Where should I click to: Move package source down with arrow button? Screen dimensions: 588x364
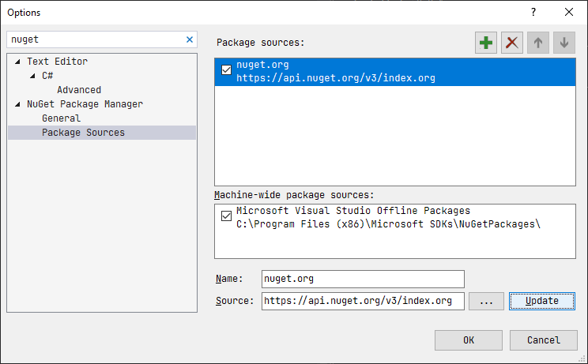564,43
